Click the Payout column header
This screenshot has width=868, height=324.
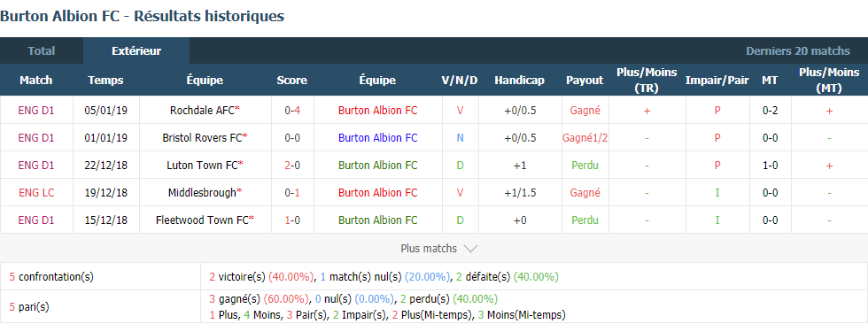[x=585, y=81]
